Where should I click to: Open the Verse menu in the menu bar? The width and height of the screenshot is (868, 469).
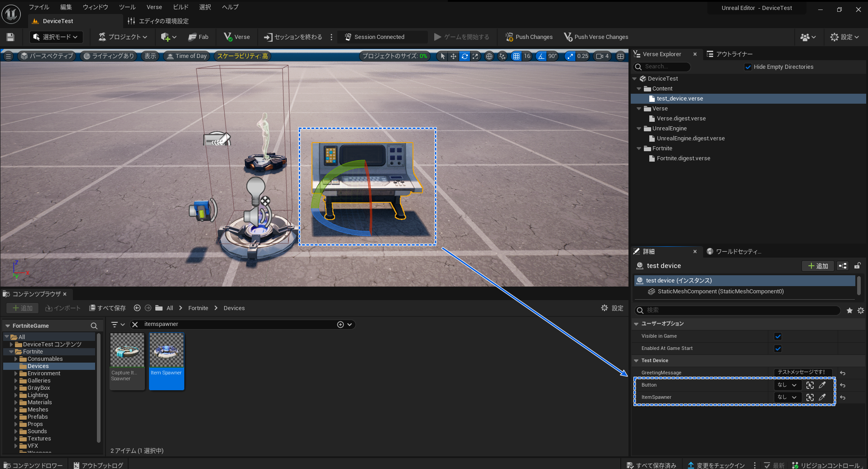(154, 7)
